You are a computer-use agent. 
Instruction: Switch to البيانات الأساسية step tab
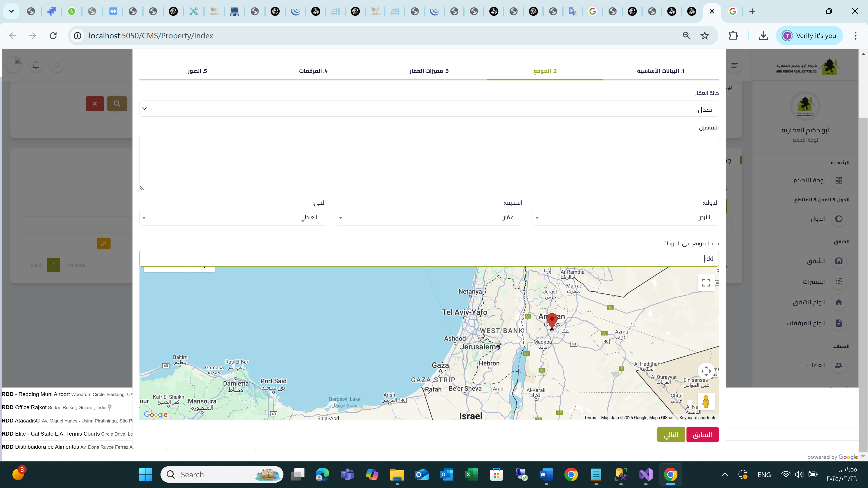click(x=661, y=71)
